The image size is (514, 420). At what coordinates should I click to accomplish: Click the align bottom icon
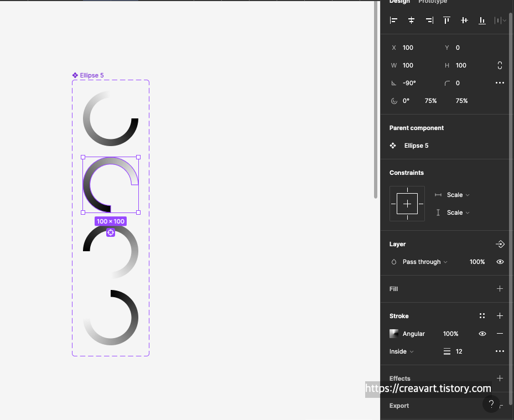pos(482,20)
